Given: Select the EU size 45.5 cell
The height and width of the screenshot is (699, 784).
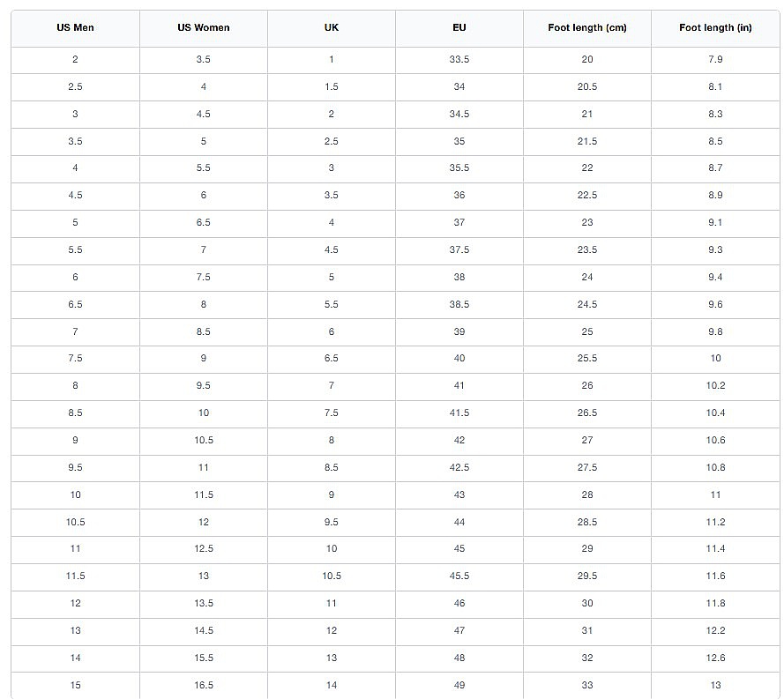Looking at the screenshot, I should (459, 576).
